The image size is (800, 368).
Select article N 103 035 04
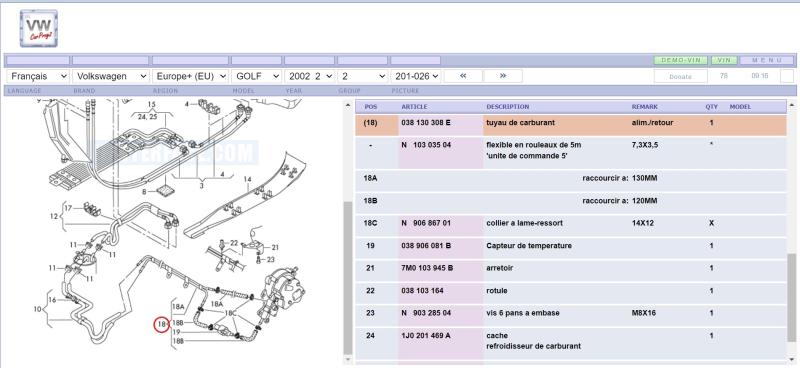point(426,145)
